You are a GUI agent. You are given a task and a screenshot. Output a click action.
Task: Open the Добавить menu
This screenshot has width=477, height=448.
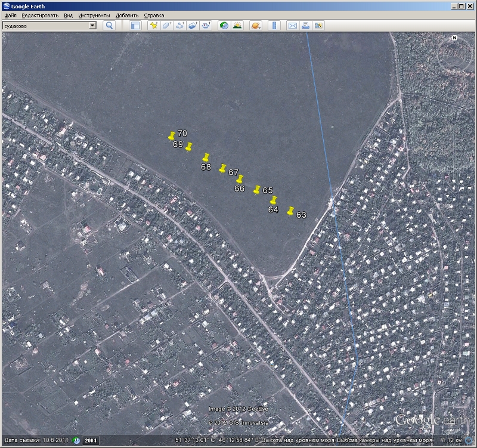pos(127,16)
